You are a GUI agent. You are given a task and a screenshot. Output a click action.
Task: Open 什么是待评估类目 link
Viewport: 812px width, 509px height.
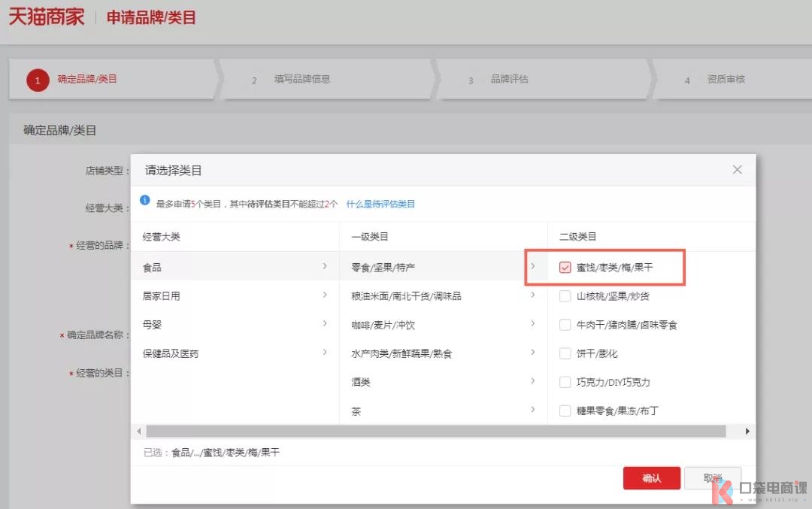click(380, 204)
